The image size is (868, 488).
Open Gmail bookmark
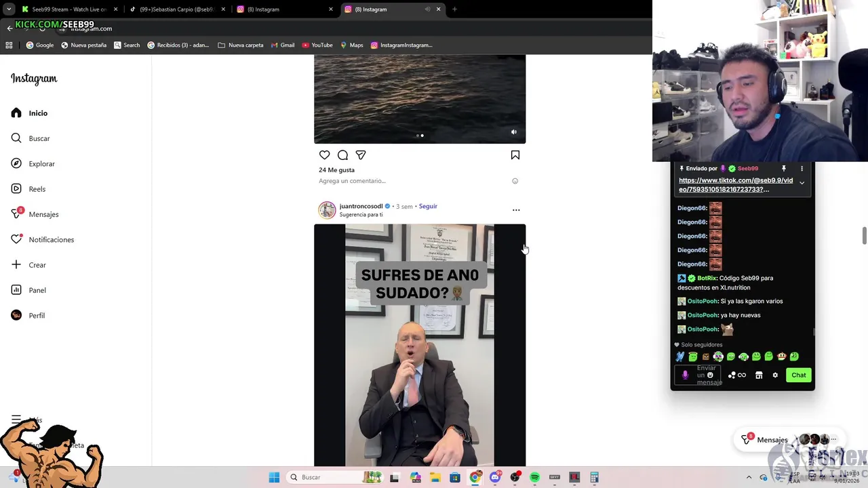pyautogui.click(x=283, y=45)
